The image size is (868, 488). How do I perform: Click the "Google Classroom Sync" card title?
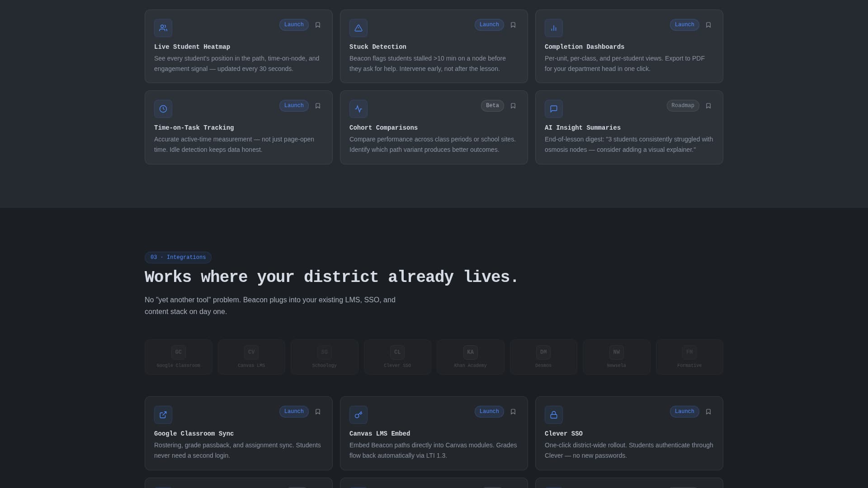coord(194,434)
